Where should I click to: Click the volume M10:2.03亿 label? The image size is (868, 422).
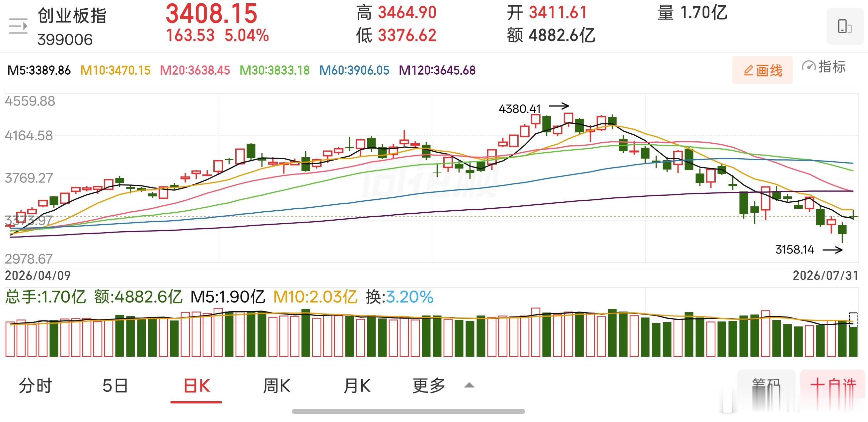315,297
